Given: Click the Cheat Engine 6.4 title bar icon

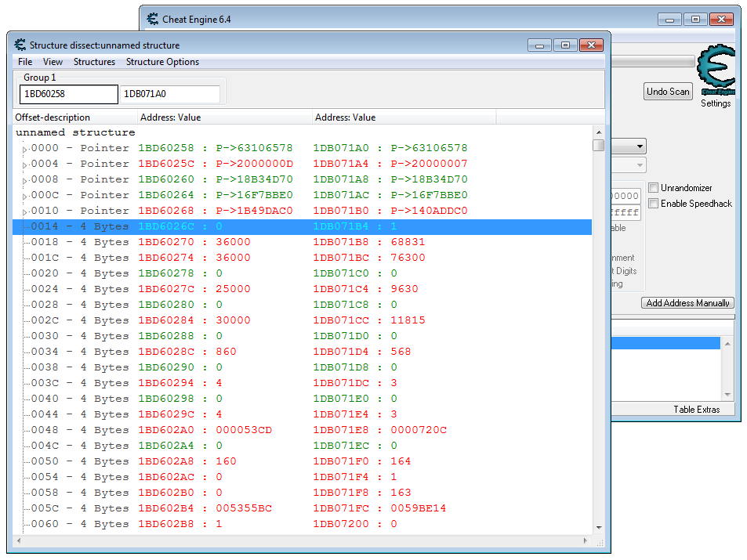Looking at the screenshot, I should tap(152, 20).
